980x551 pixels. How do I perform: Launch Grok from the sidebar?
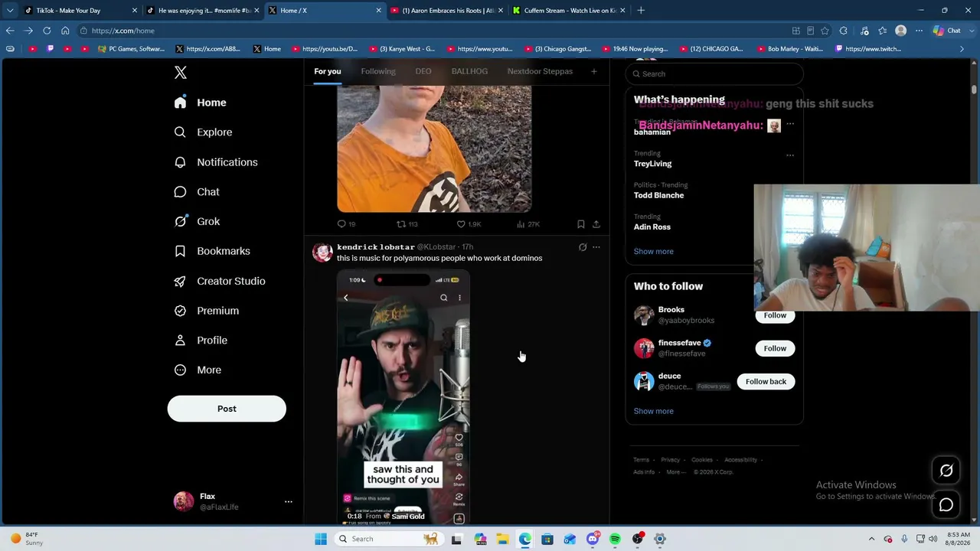[198, 221]
